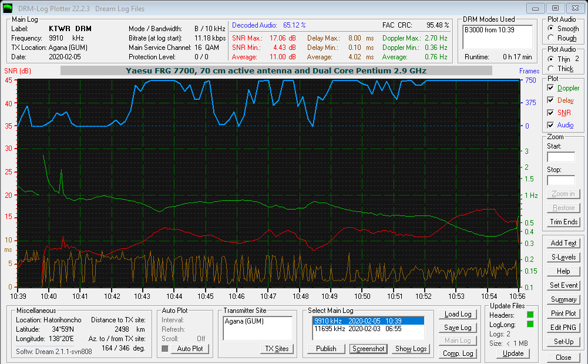Click the grey Auto Plot status indicator
The image size is (588, 364).
[165, 349]
